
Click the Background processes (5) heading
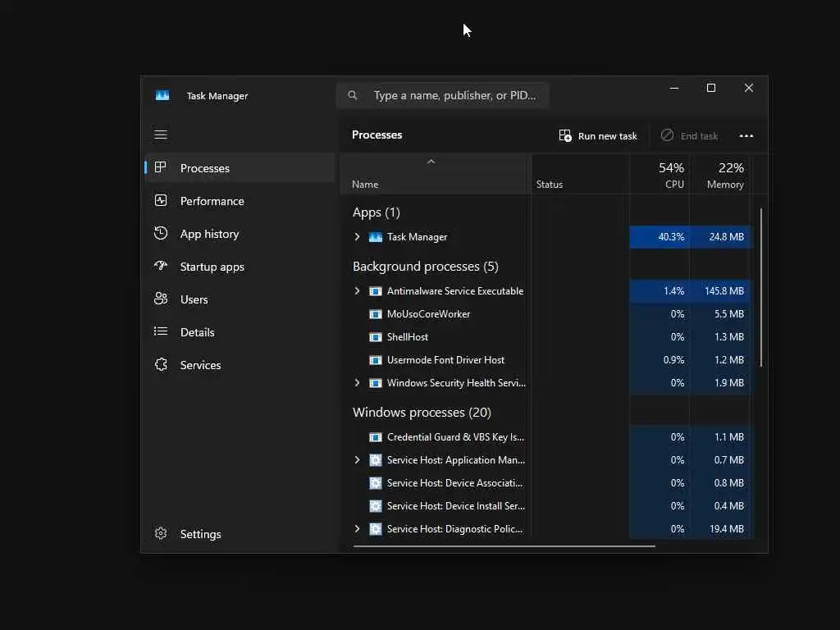[x=426, y=267]
